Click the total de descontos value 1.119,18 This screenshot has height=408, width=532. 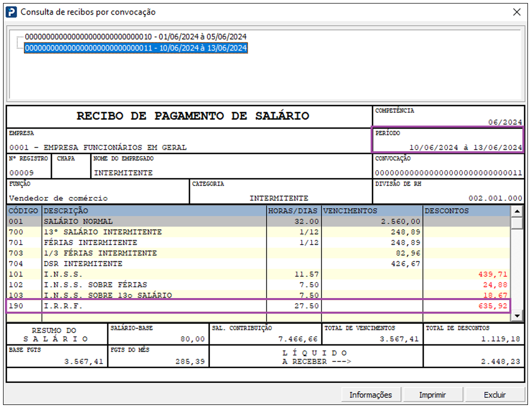(x=500, y=339)
